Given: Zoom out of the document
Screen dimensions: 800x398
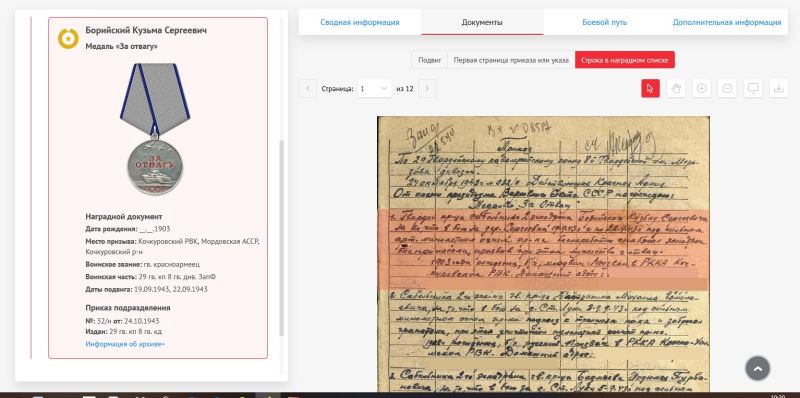Looking at the screenshot, I should click(727, 88).
